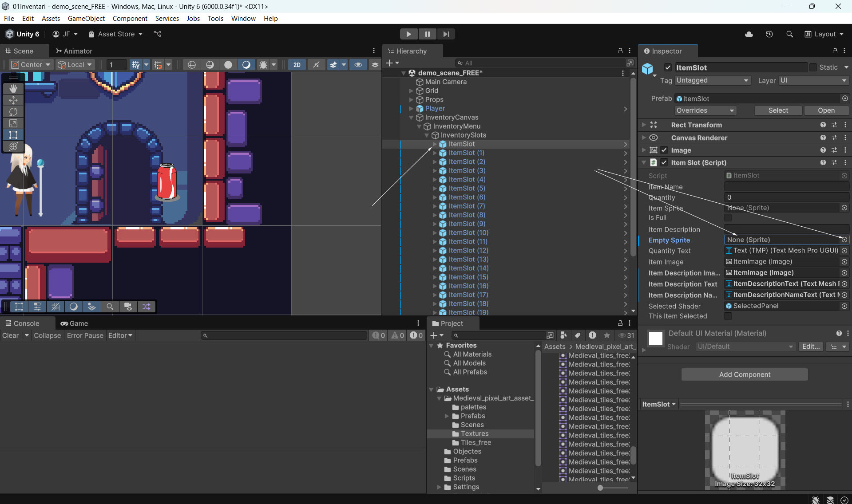Click the Quantity input field
Screen dimensions: 852x504
pos(786,197)
